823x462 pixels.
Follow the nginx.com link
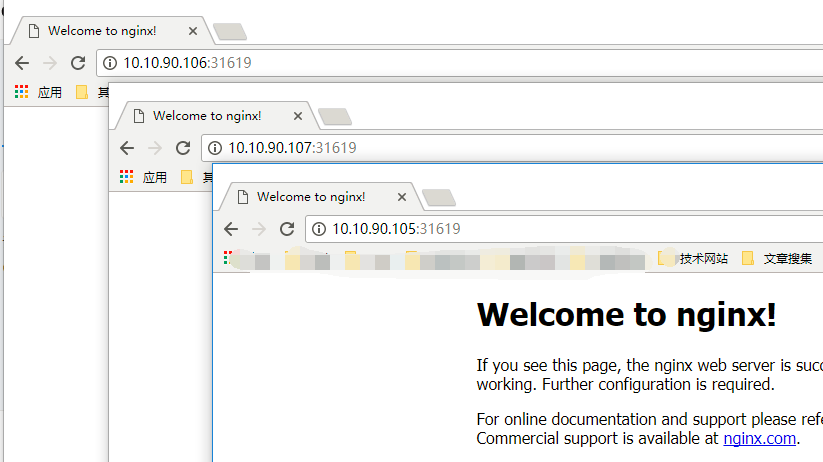tap(759, 438)
